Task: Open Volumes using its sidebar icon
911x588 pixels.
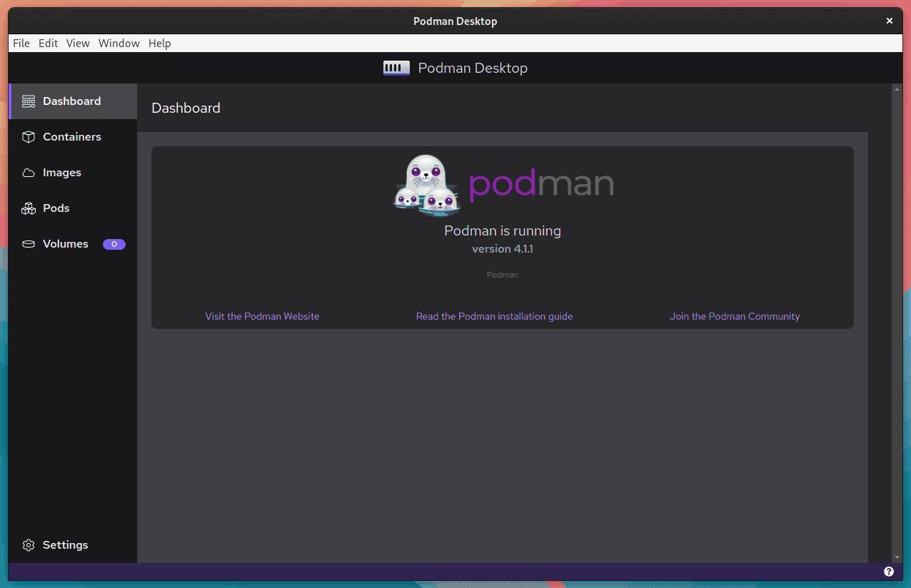Action: click(x=29, y=243)
